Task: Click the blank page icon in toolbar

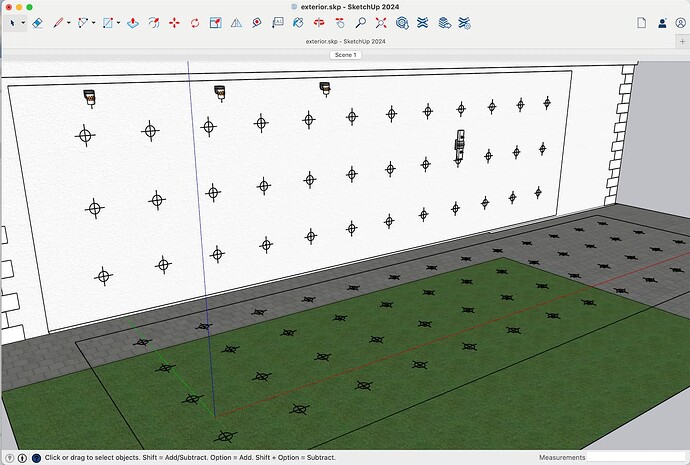Action: click(642, 23)
